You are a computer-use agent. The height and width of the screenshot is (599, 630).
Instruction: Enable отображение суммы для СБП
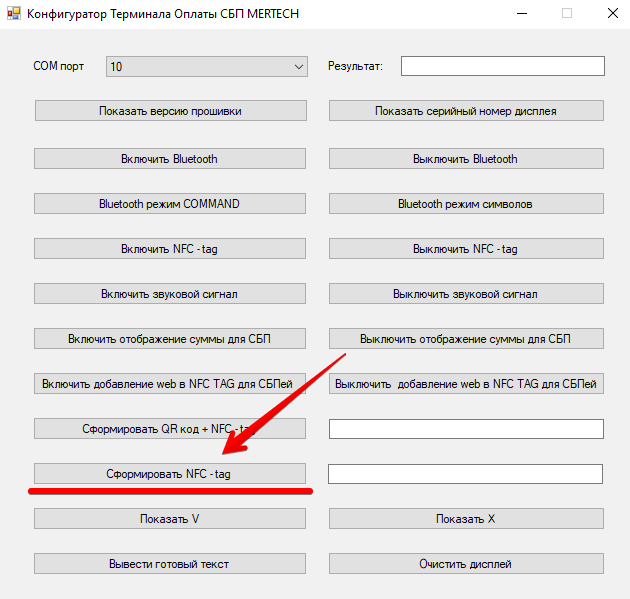pyautogui.click(x=169, y=339)
